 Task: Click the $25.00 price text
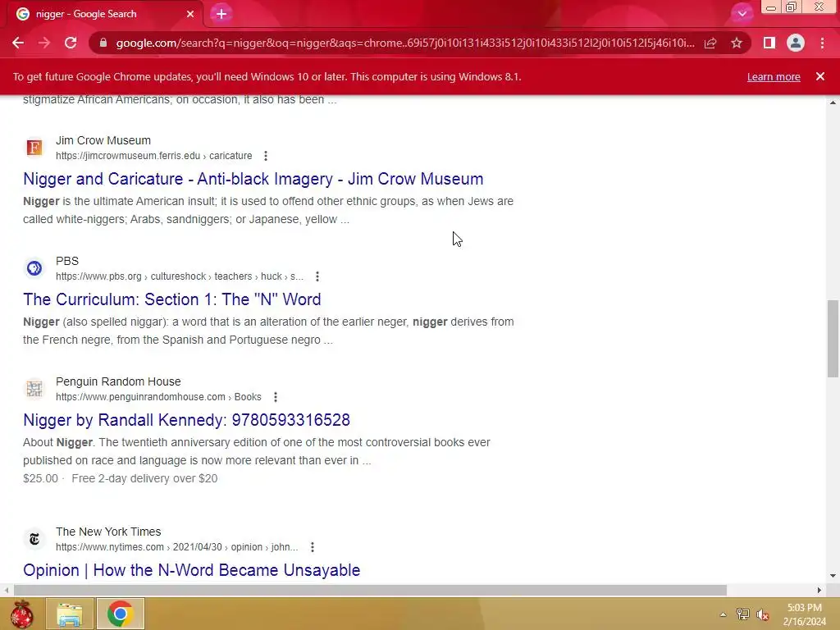pos(40,478)
